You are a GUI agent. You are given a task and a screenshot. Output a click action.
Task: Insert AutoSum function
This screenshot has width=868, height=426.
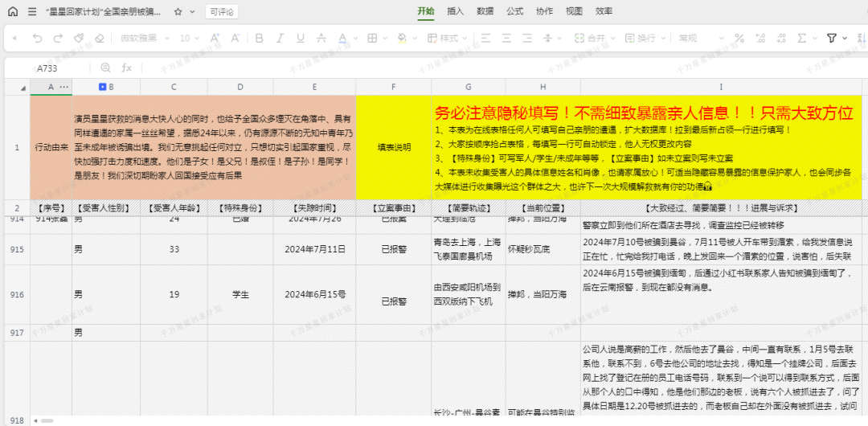pos(801,39)
